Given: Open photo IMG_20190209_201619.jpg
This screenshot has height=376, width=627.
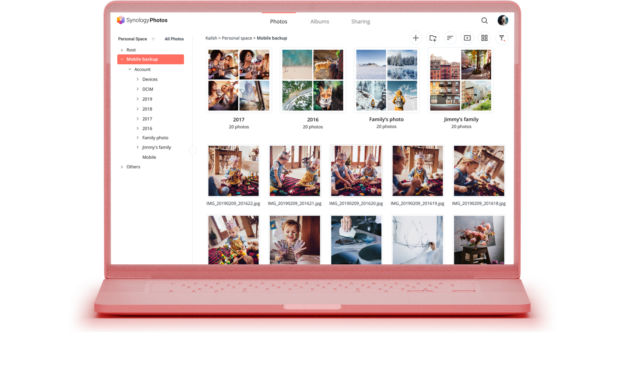Looking at the screenshot, I should (x=417, y=171).
